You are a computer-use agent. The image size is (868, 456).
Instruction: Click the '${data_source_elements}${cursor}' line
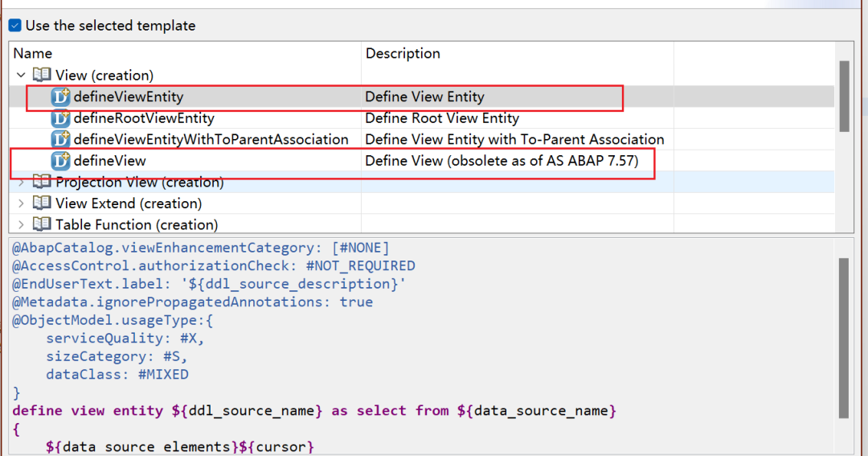tap(180, 446)
